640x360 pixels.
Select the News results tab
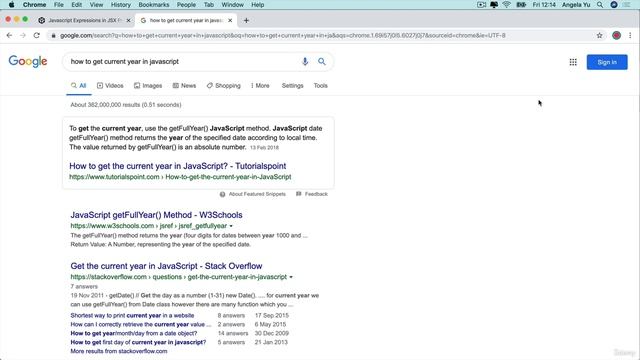click(x=184, y=86)
